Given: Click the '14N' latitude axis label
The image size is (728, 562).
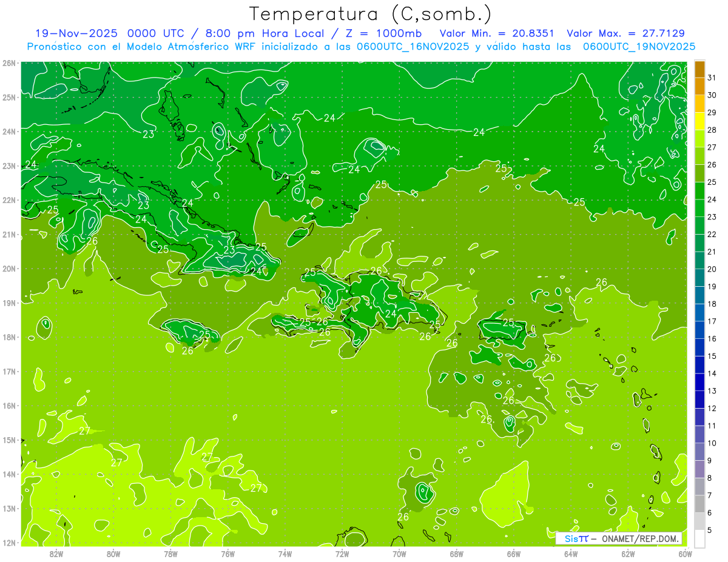Looking at the screenshot, I should [x=8, y=474].
